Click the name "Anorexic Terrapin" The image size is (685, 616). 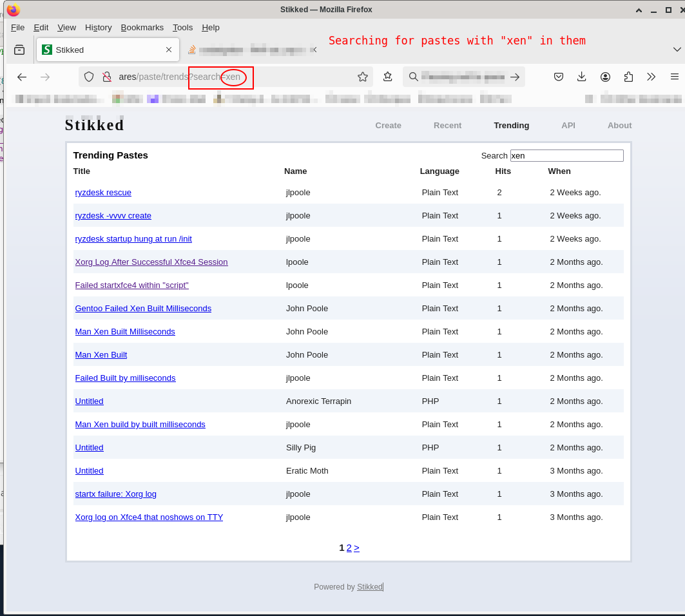[x=318, y=401]
